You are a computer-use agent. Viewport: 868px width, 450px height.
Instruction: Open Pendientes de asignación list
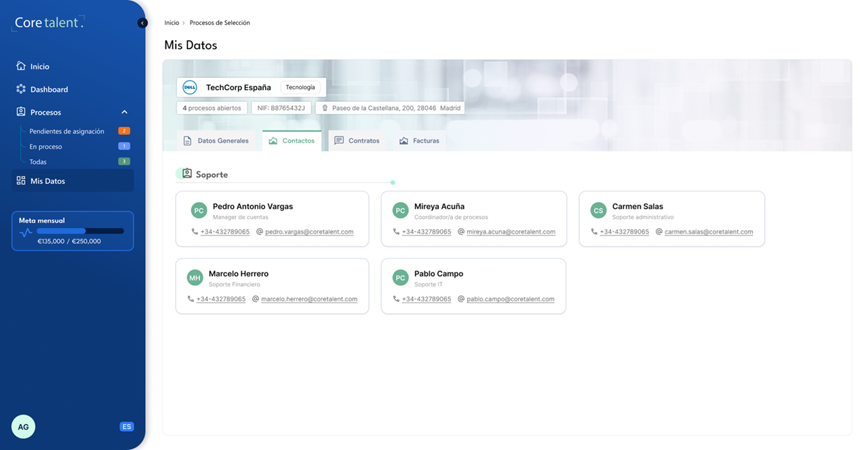66,131
